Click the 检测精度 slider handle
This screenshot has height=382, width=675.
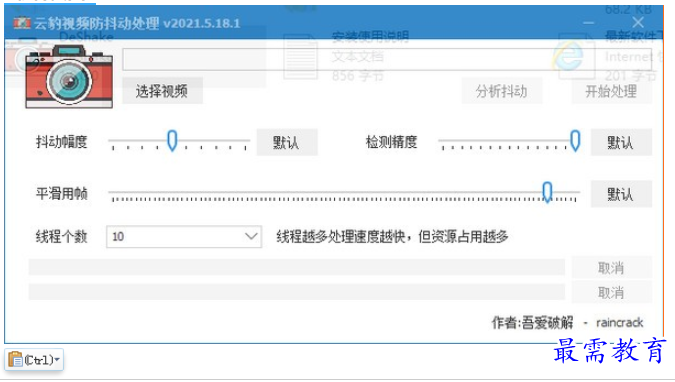click(x=575, y=140)
